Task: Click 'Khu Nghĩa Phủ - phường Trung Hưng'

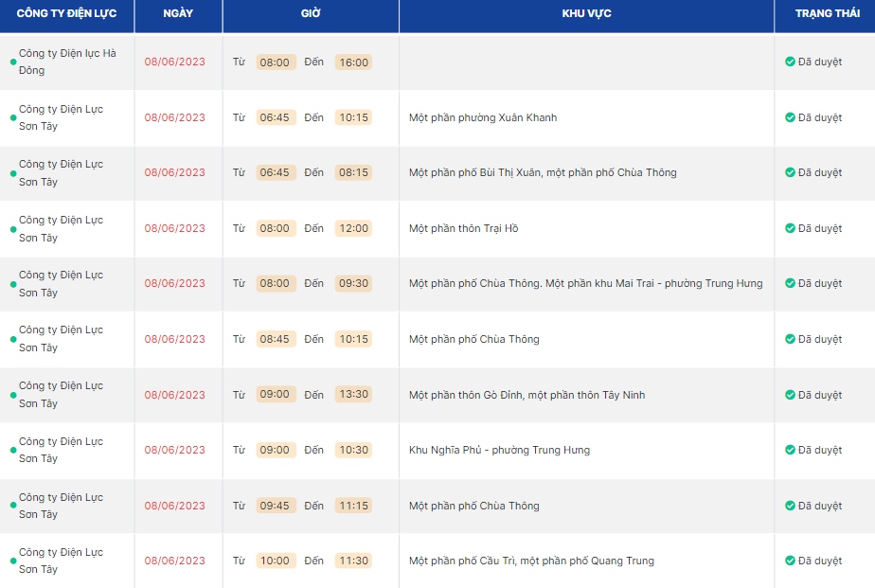Action: coord(499,450)
